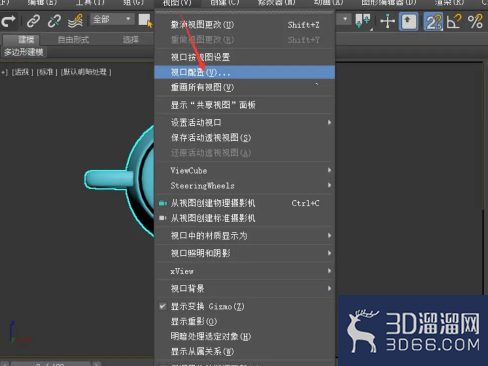Toggle the Percent Snap icon

coord(475,22)
